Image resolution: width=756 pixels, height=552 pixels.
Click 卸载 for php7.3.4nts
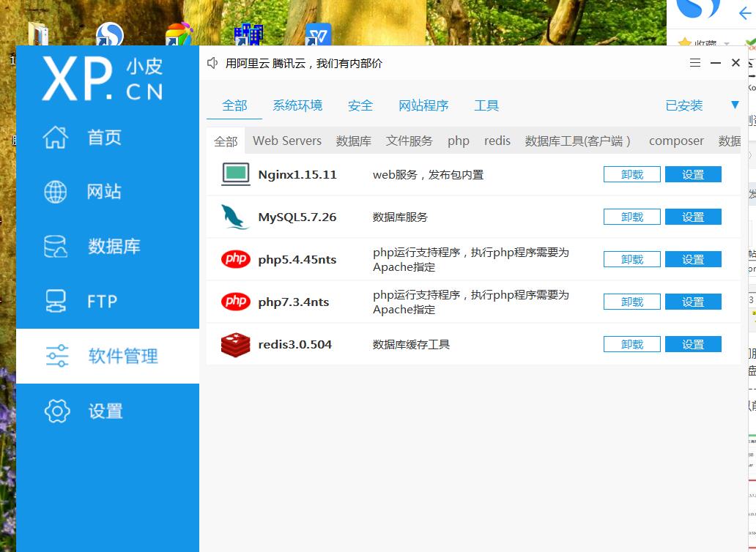pyautogui.click(x=631, y=302)
